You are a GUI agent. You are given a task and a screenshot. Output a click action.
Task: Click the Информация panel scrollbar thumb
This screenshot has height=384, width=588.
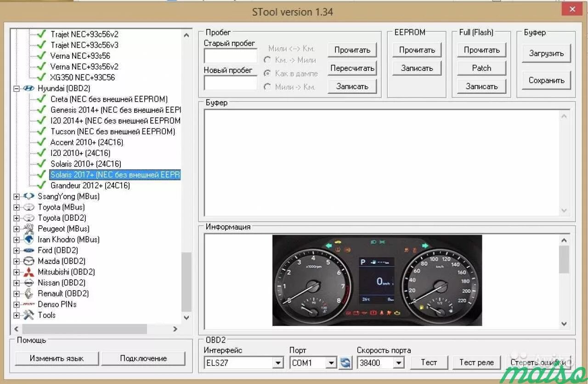click(x=565, y=259)
